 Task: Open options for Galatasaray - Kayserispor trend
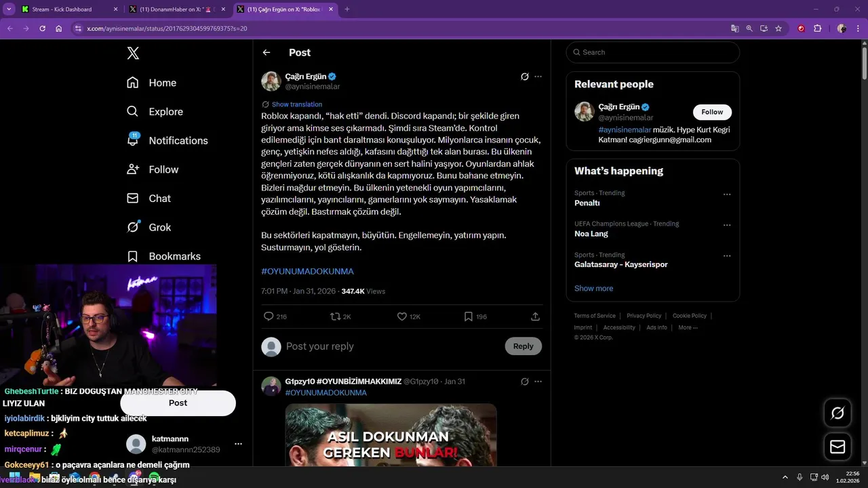727,256
